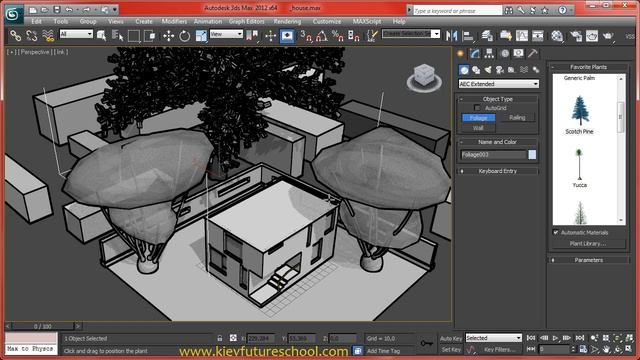Select the Cameras category icon
Screen dimensions: 640x360
pyautogui.click(x=500, y=70)
